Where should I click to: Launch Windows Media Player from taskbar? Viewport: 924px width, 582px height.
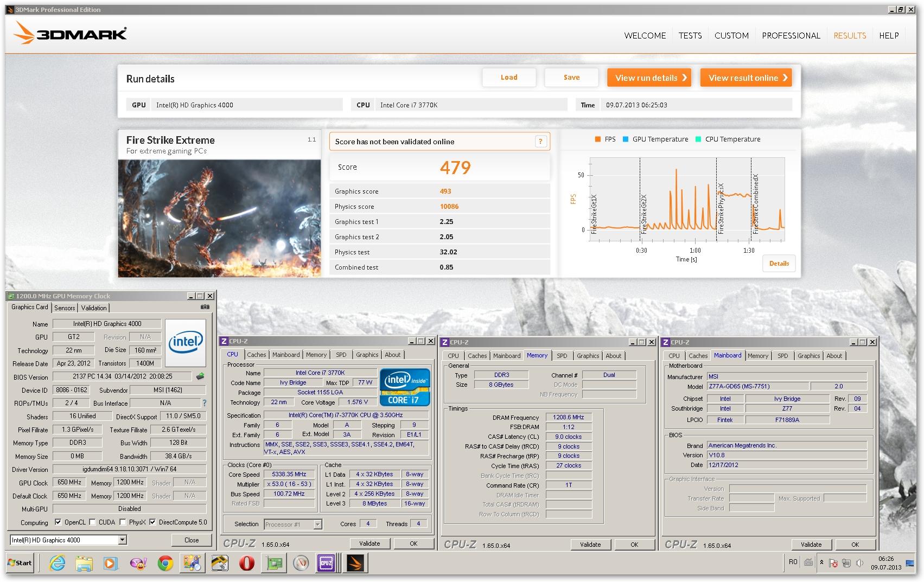click(x=110, y=563)
